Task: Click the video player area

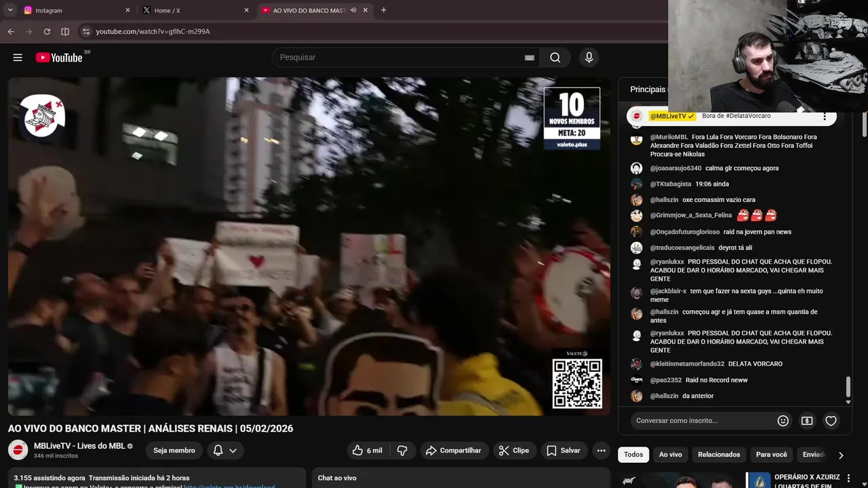Action: point(309,246)
